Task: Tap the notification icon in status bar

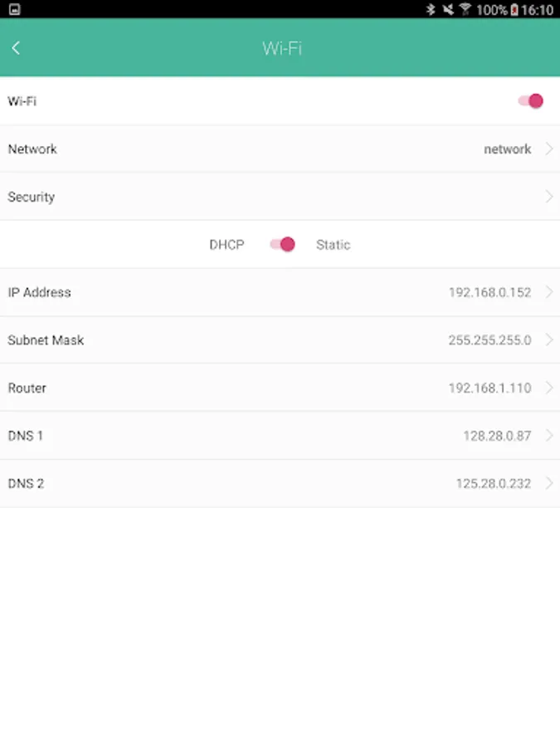Action: point(15,10)
